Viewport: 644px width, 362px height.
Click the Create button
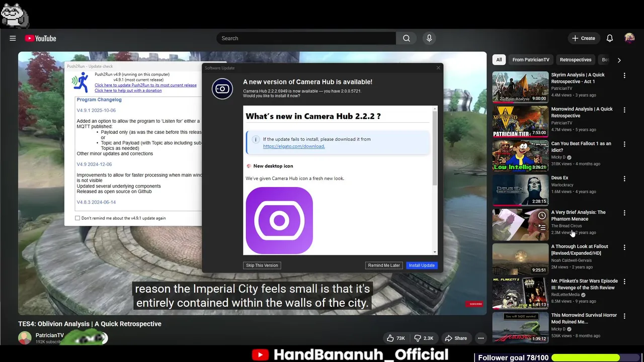(x=584, y=38)
